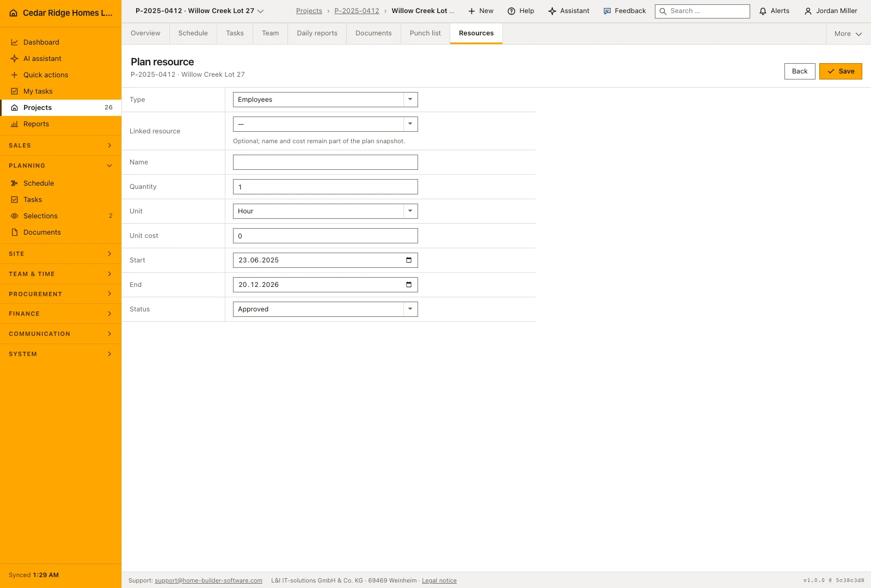
Task: Expand the Team & Time section
Action: click(60, 274)
